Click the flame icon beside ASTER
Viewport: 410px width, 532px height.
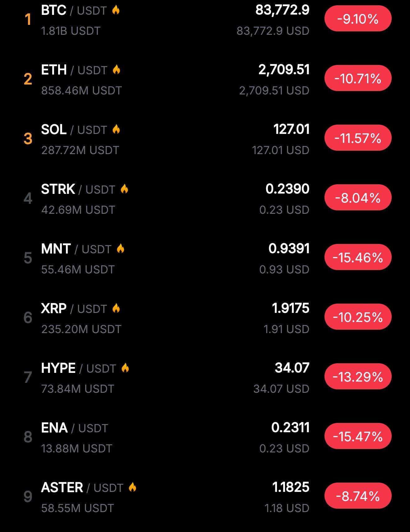(x=132, y=487)
